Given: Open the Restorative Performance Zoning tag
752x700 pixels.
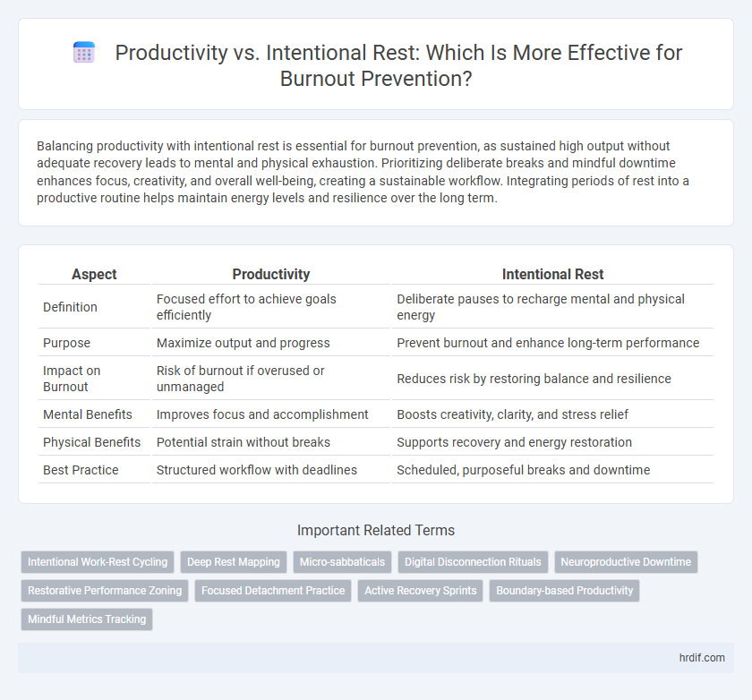Looking at the screenshot, I should (x=105, y=591).
